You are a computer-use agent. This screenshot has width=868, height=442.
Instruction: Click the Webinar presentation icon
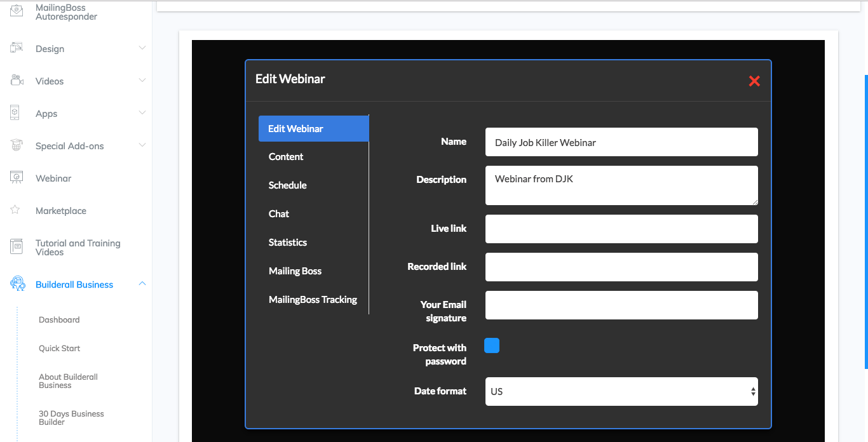17,178
